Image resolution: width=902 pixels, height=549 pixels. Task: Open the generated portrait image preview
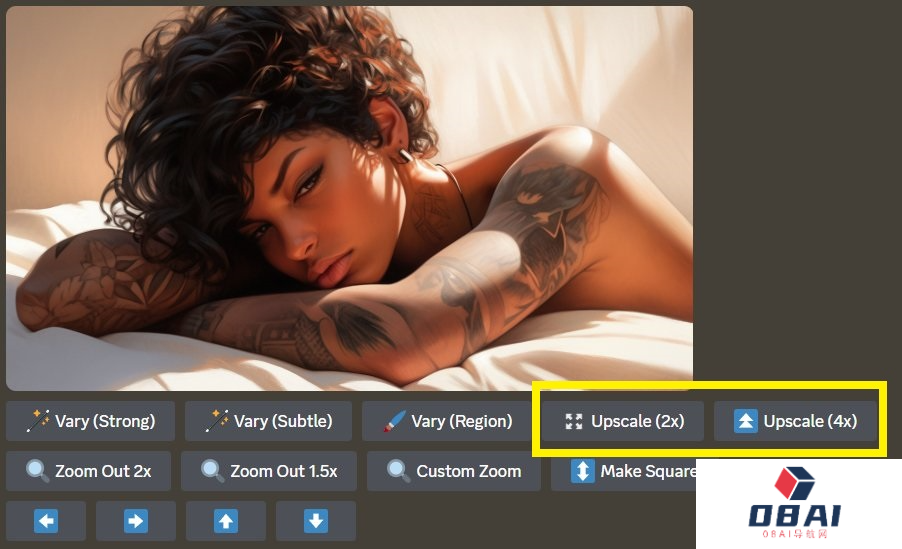(x=349, y=199)
